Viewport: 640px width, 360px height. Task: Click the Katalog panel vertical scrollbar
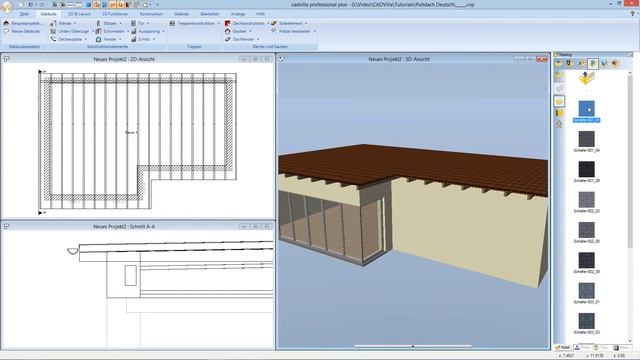(630, 163)
